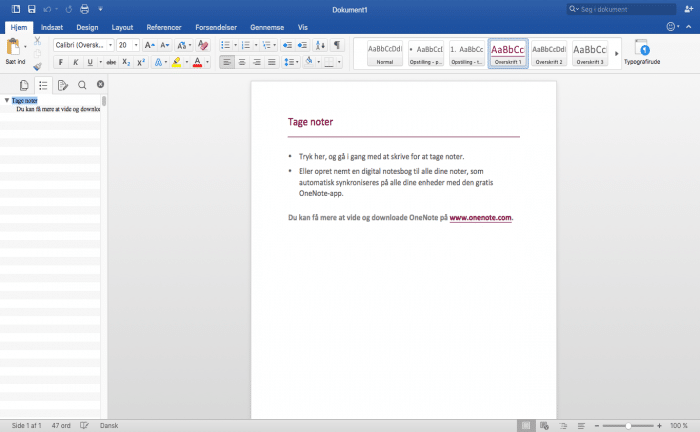This screenshot has height=432, width=700.
Task: Close the navigation sidebar pane
Action: [100, 85]
